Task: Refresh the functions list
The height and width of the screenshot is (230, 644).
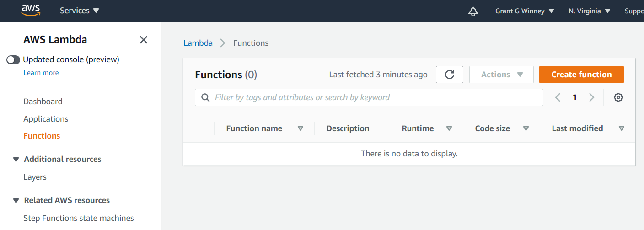Action: pyautogui.click(x=450, y=75)
